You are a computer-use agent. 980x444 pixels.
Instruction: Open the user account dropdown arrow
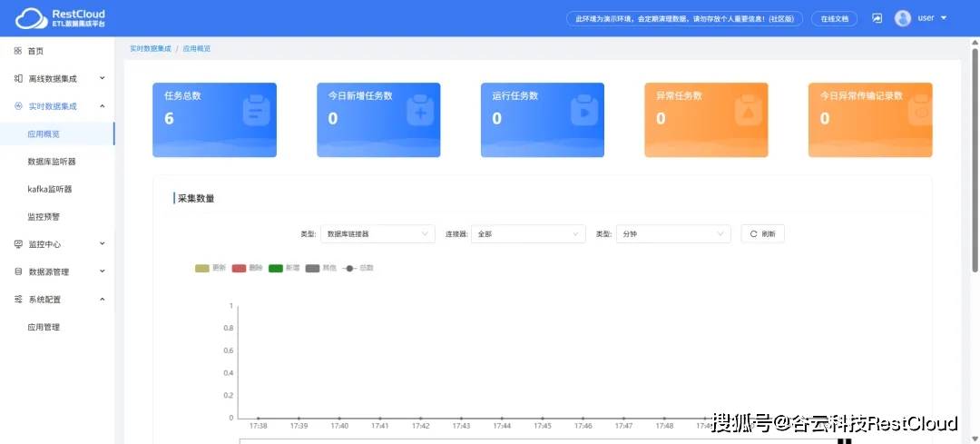click(x=944, y=18)
